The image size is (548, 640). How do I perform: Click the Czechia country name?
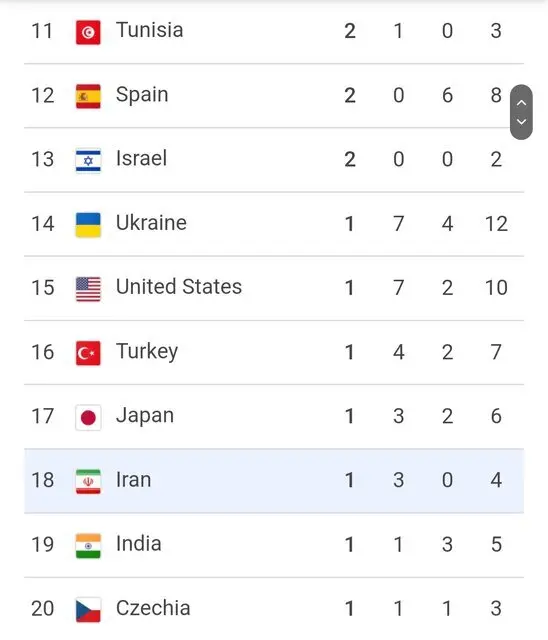point(153,608)
